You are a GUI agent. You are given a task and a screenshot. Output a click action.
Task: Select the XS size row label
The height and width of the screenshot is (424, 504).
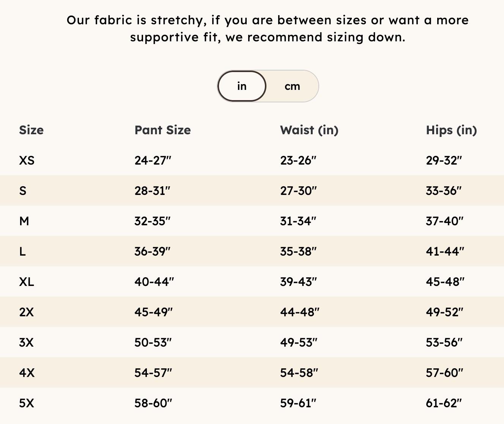(x=27, y=160)
